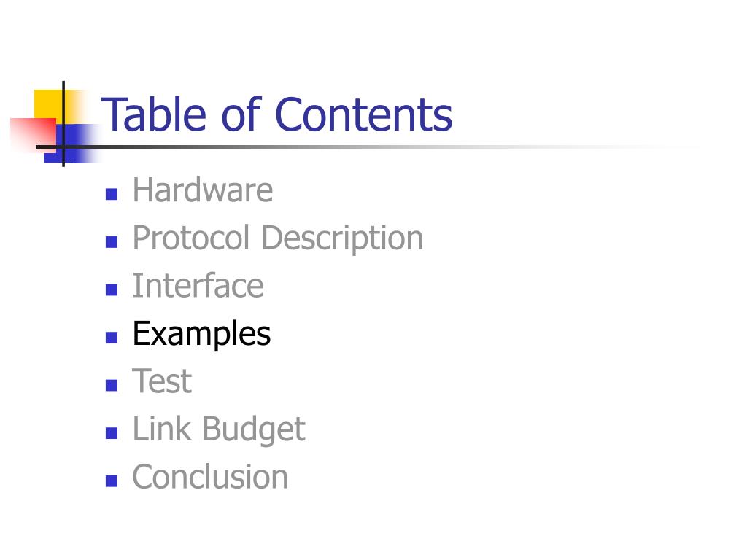Click the highlighted Examples entry
This screenshot has width=747, height=560.
(x=201, y=334)
